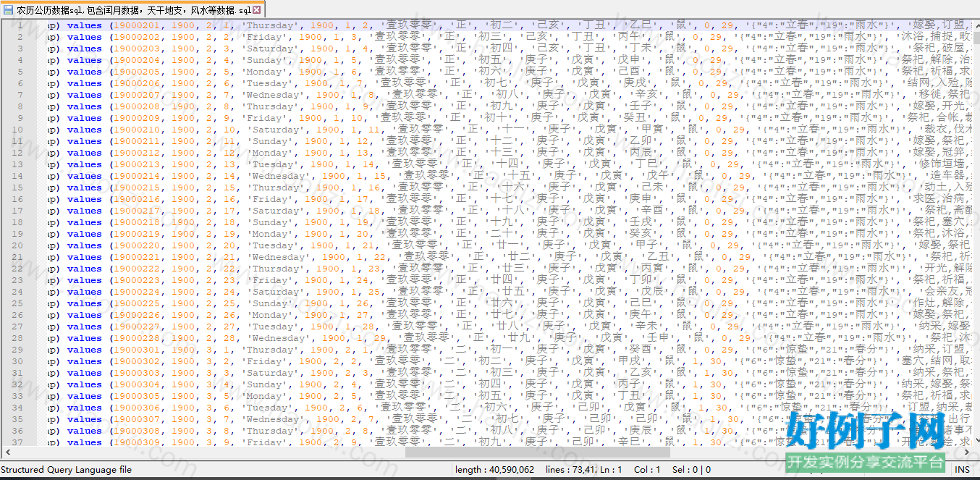The image size is (980, 480).
Task: Click the value 19000220 in line 20
Action: (x=138, y=245)
